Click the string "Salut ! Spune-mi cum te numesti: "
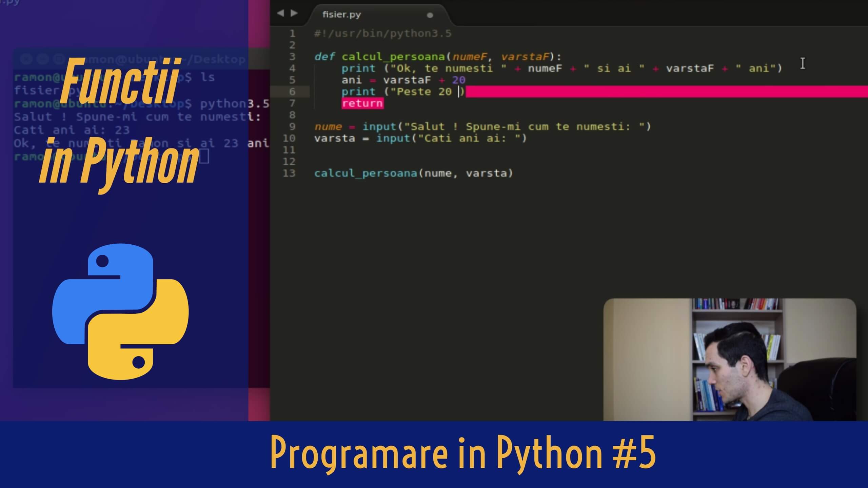The width and height of the screenshot is (868, 488). (524, 127)
